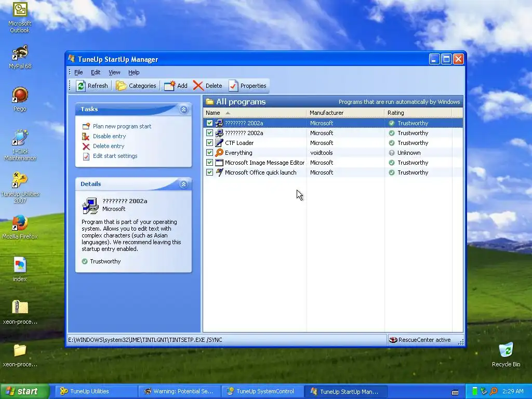This screenshot has height=399, width=532.
Task: Click the Add toolbar button
Action: [x=176, y=86]
